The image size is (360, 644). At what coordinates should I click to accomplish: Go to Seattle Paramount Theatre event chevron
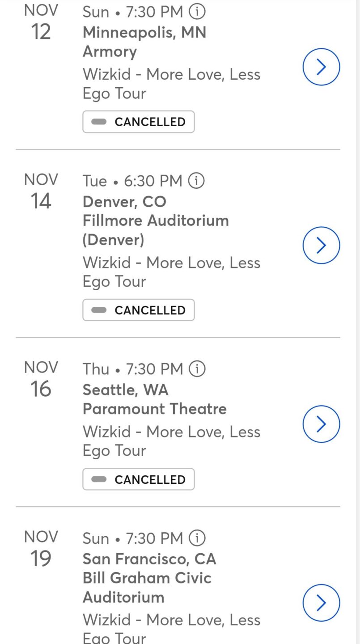pos(321,424)
